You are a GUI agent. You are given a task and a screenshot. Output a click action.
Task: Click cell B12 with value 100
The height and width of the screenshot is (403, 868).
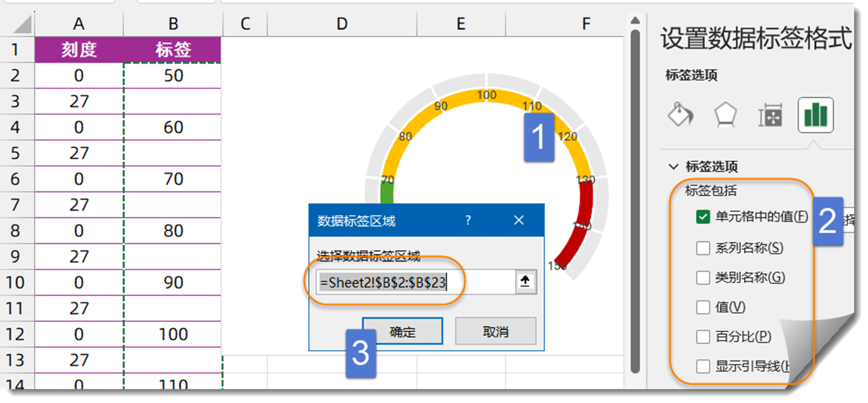[x=173, y=334]
